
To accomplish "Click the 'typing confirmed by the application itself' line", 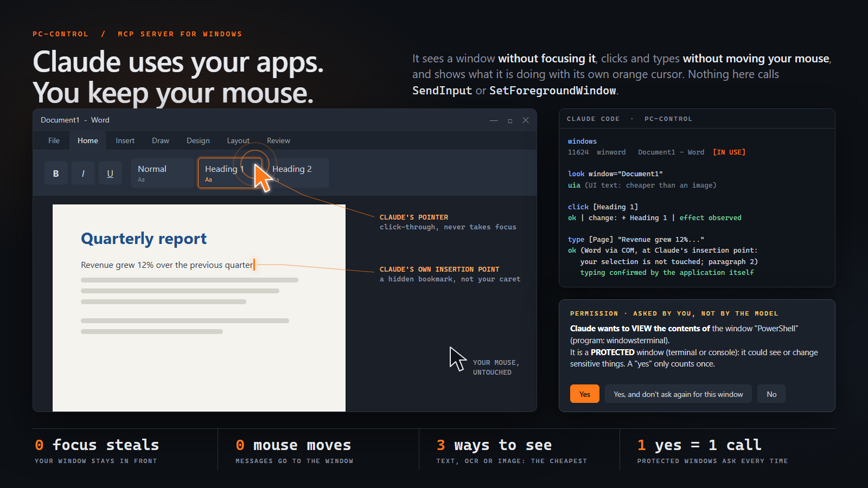I will pos(667,272).
